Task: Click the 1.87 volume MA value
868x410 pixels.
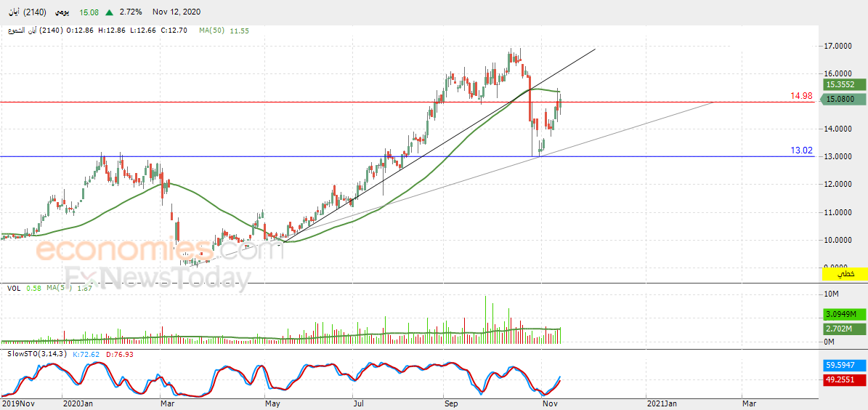Action: (84, 288)
